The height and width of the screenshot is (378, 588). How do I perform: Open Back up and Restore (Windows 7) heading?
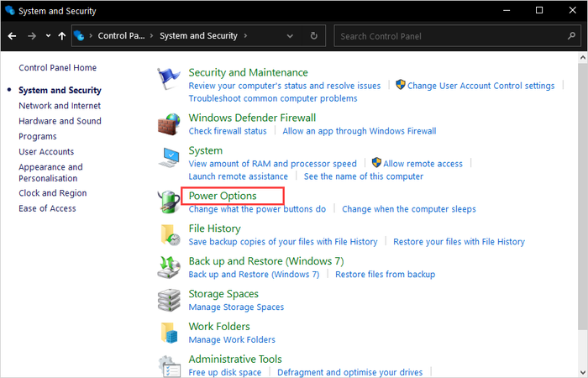tap(266, 261)
